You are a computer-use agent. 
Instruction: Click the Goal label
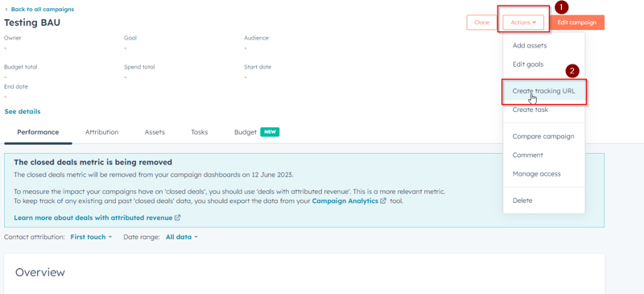point(130,38)
